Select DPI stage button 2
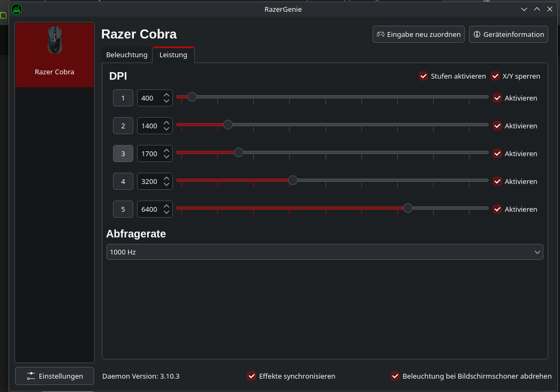The width and height of the screenshot is (560, 392). pos(123,126)
